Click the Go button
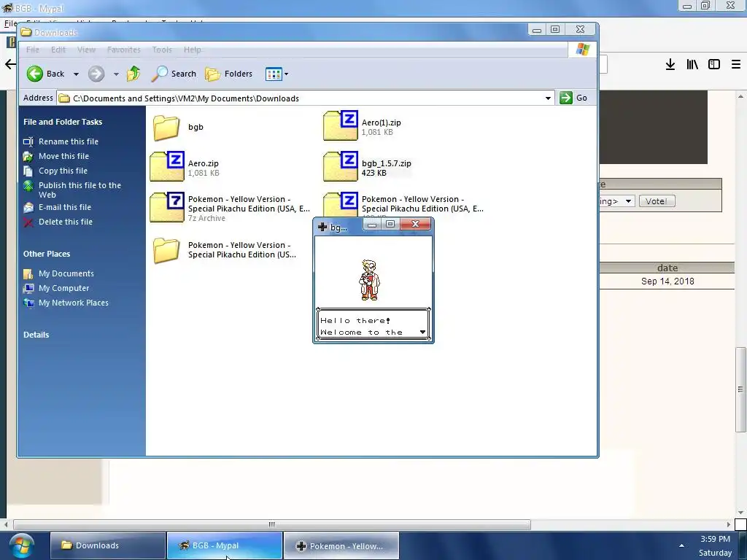 (573, 98)
